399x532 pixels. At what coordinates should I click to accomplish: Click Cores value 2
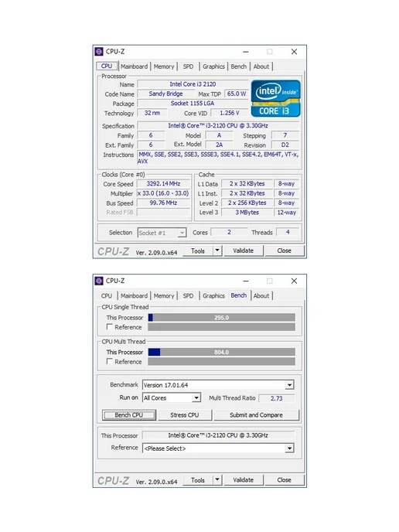click(229, 232)
